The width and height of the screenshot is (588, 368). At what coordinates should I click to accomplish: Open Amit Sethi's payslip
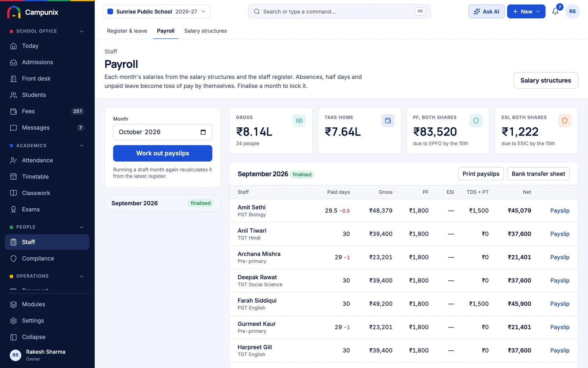pyautogui.click(x=560, y=210)
